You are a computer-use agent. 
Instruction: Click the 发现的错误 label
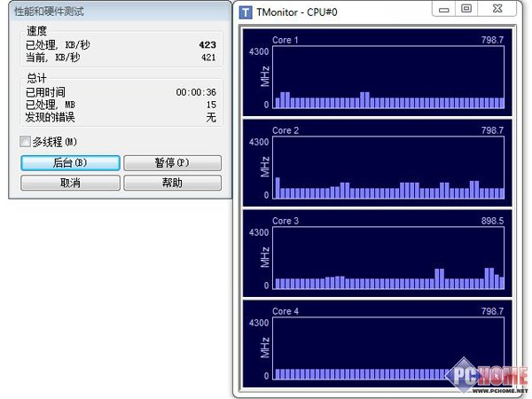tap(51, 117)
